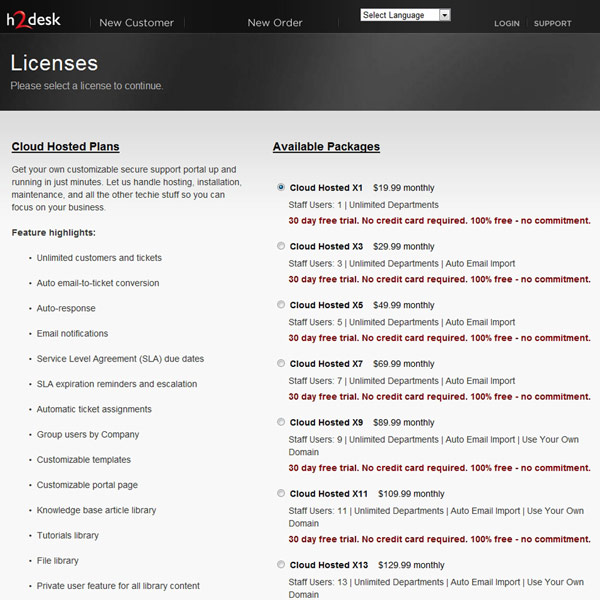Click the Available Packages heading

[x=326, y=147]
